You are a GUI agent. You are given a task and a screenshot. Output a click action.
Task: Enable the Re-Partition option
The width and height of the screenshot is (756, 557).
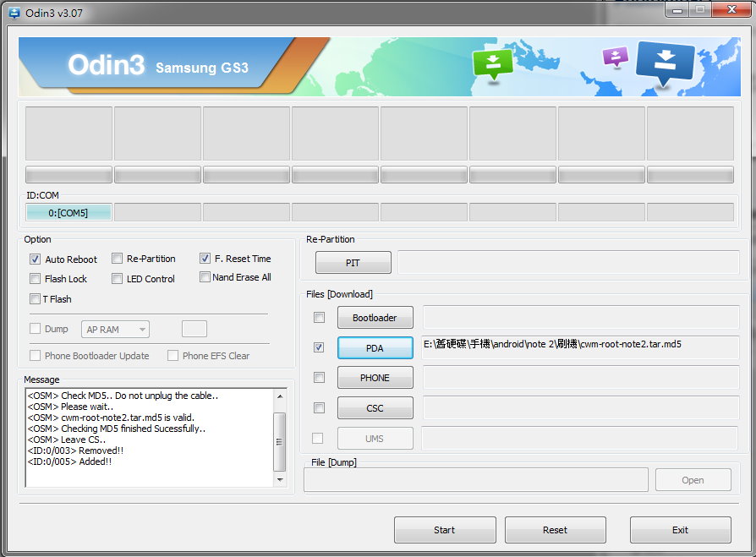pyautogui.click(x=117, y=259)
